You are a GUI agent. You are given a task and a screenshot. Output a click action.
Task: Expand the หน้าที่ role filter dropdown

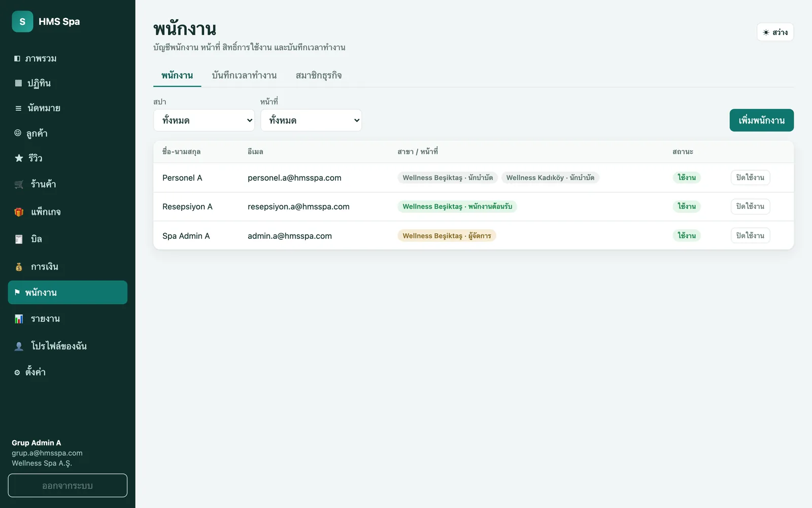tap(311, 120)
